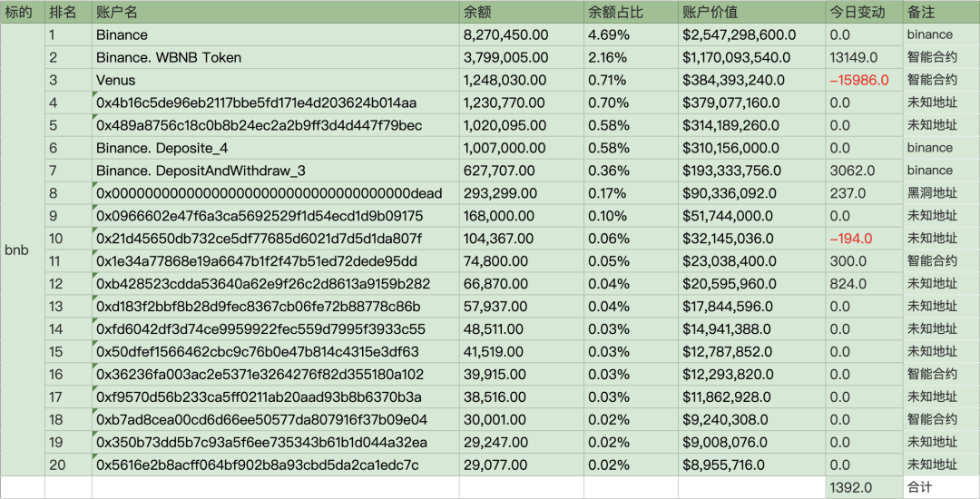This screenshot has height=499, width=980.
Task: Click the 余额占比 header cell
Action: click(x=631, y=12)
